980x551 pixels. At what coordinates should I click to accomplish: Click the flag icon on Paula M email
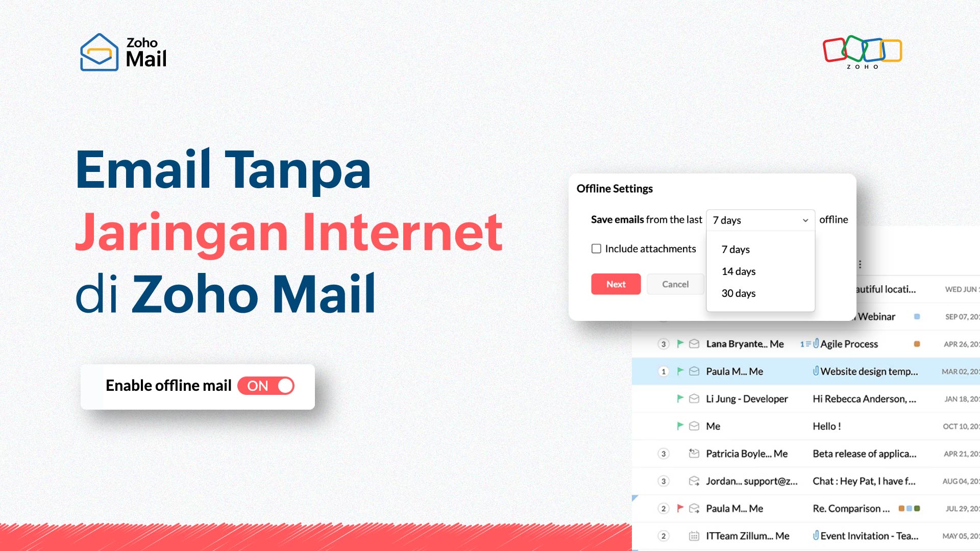tap(679, 372)
